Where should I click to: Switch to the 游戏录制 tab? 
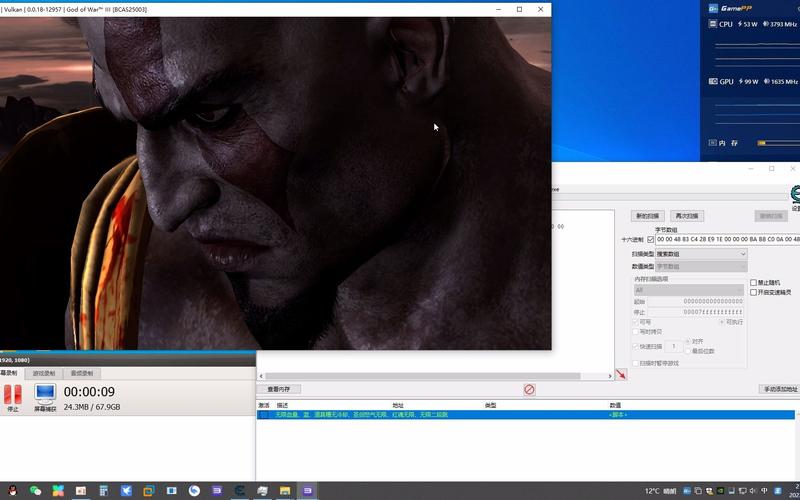click(x=44, y=373)
